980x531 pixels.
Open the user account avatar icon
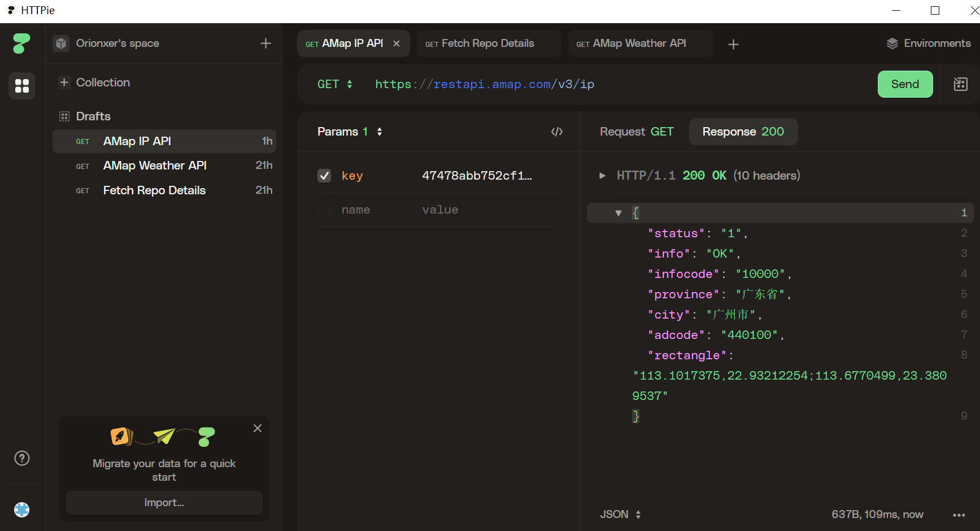coord(22,510)
